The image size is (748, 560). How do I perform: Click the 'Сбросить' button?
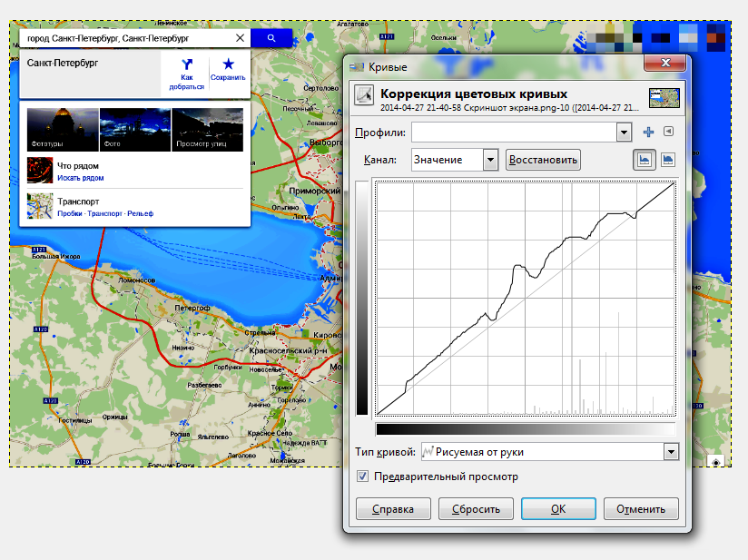[476, 509]
